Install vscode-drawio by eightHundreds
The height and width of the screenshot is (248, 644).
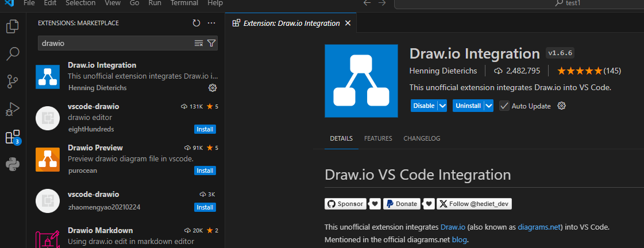205,129
